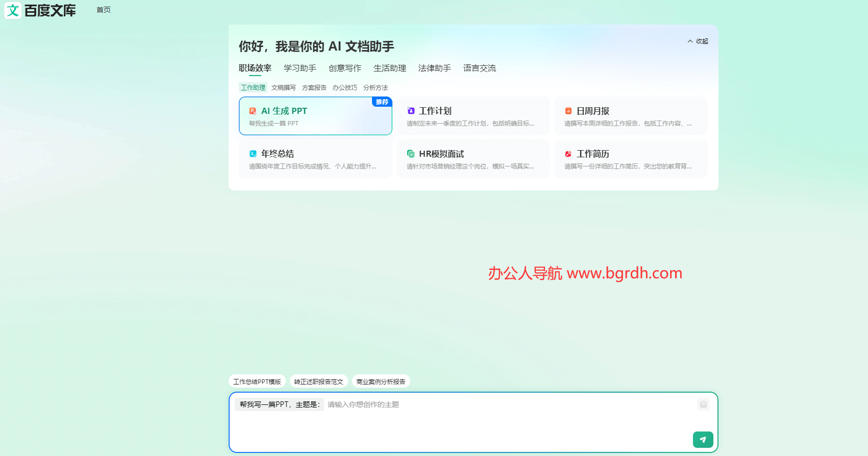Select the 工作助理 sub-category
868x456 pixels.
pyautogui.click(x=253, y=88)
